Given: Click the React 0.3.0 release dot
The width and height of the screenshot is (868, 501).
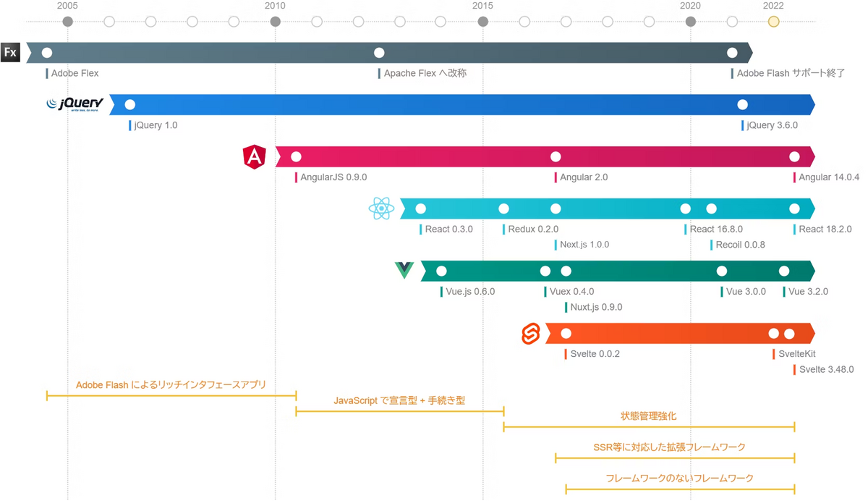Looking at the screenshot, I should pos(421,209).
